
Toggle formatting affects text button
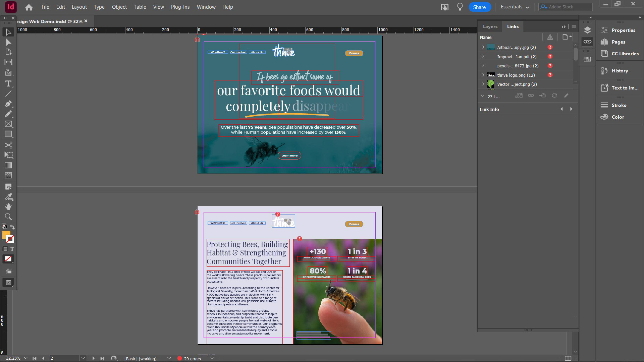coord(12,249)
